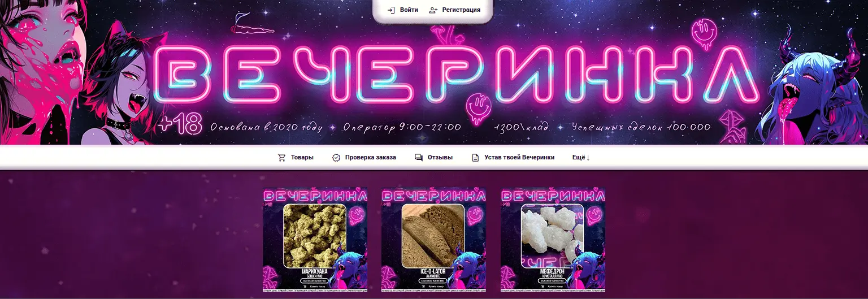
Task: Open the Регистрация sign-up link
Action: click(x=461, y=10)
